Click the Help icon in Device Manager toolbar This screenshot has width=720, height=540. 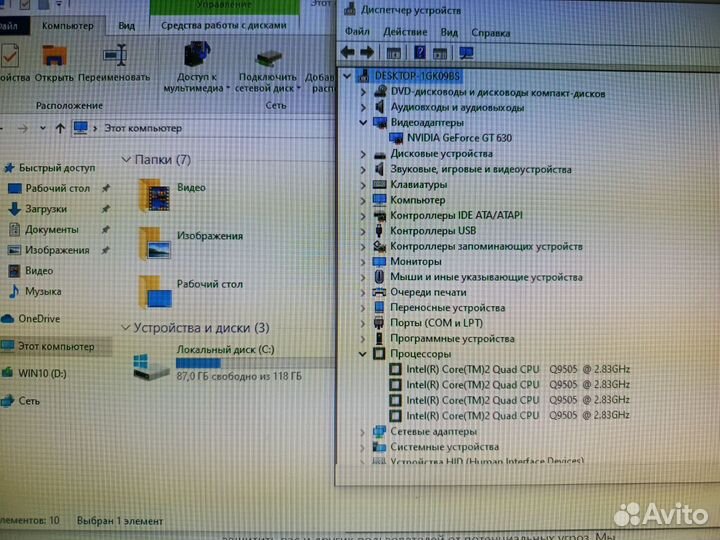[420, 52]
